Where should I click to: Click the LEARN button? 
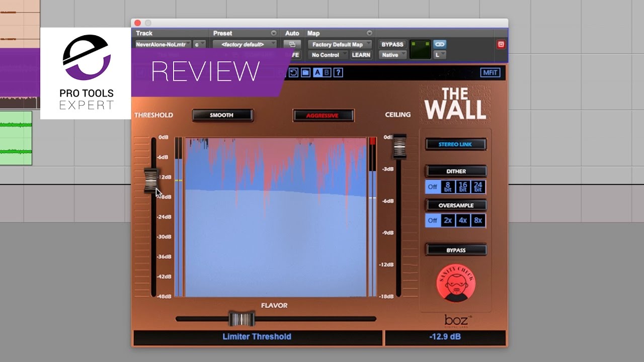361,55
